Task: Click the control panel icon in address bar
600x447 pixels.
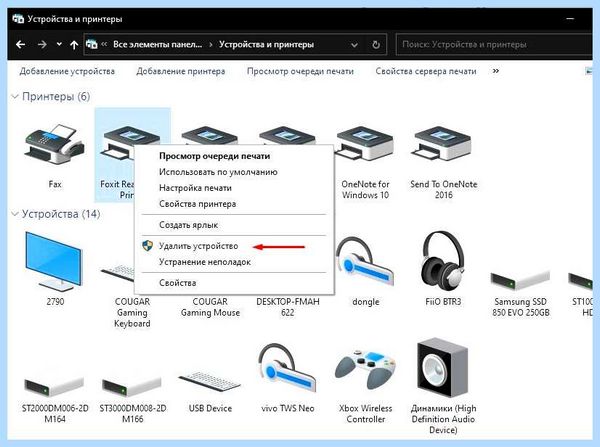Action: (91, 44)
